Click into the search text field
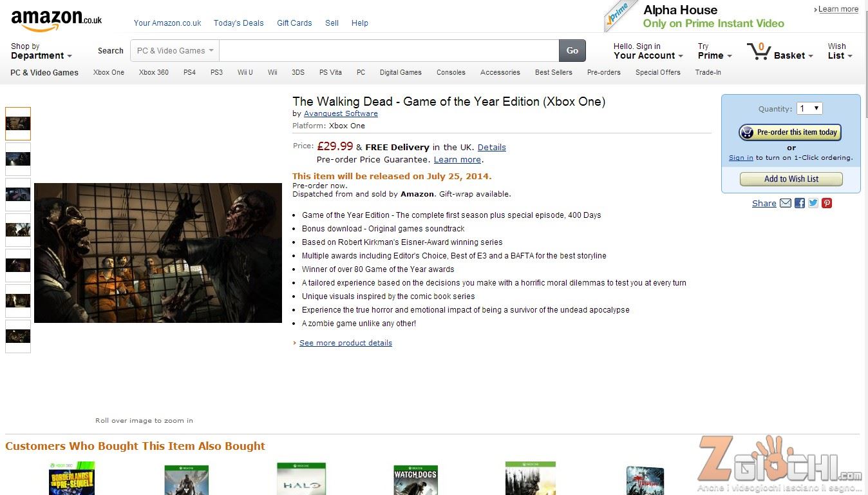This screenshot has height=495, width=868. point(389,51)
